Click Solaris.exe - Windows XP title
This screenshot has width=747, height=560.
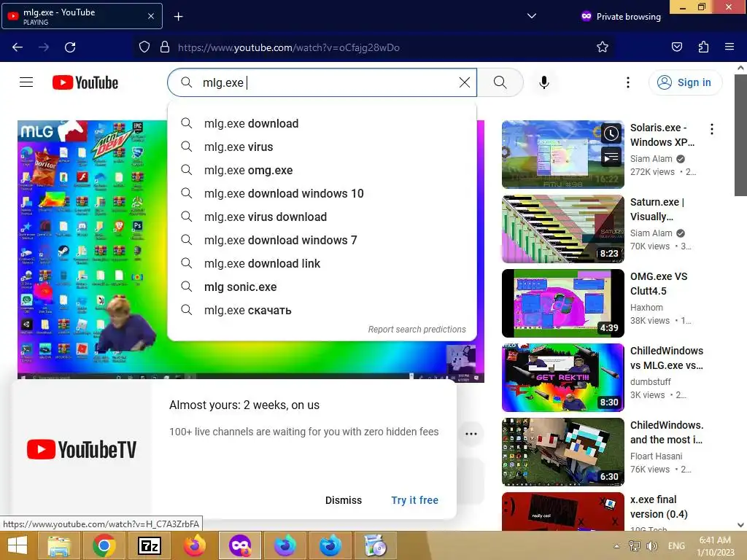pyautogui.click(x=662, y=135)
